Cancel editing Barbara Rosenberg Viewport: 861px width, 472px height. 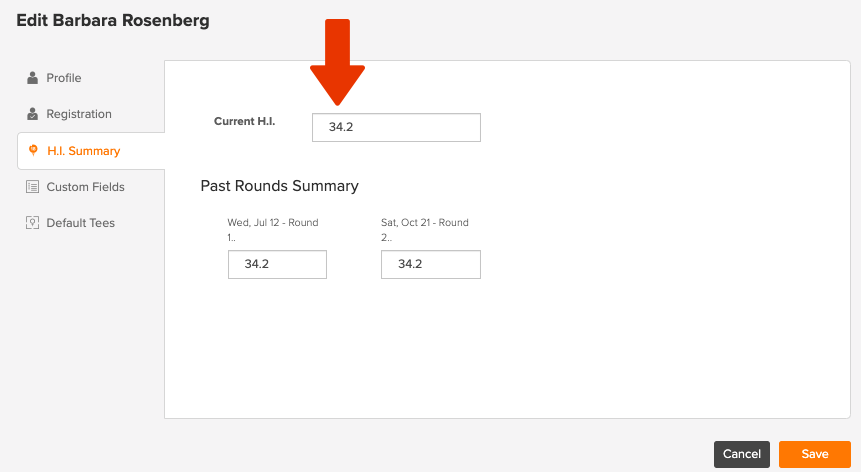pos(742,454)
